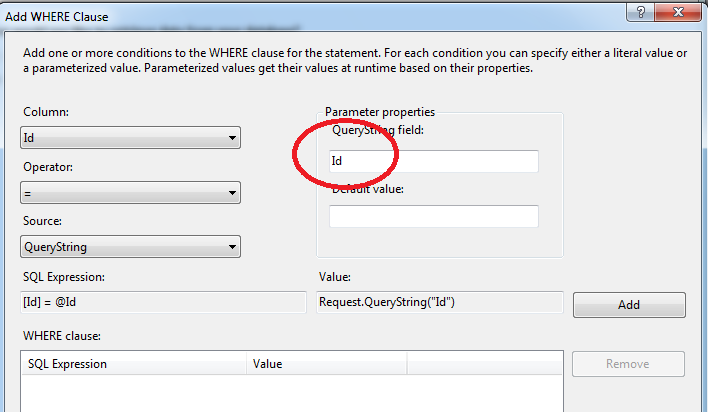Viewport: 708px width, 412px height.
Task: Click the Remove button
Action: [x=628, y=364]
